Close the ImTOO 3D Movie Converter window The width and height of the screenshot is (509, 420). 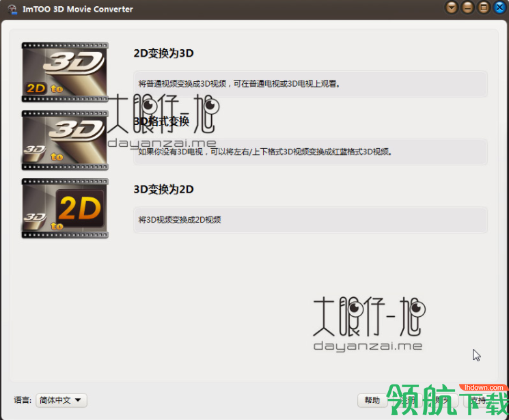[499, 7]
